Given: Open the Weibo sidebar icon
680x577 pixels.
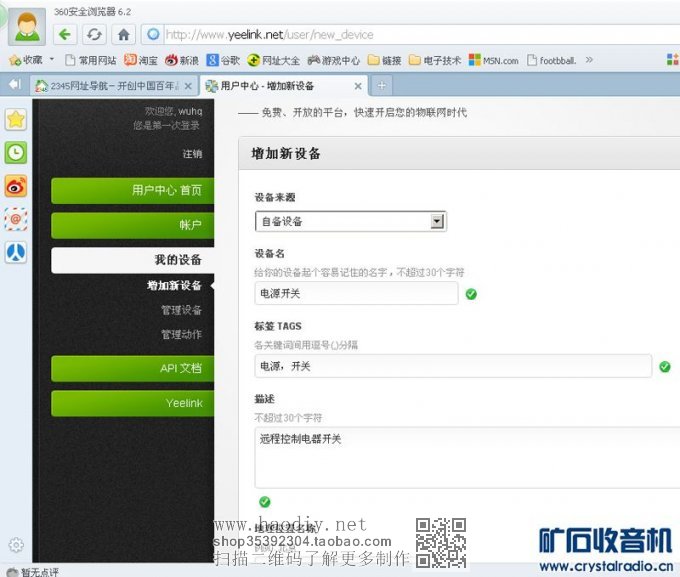Looking at the screenshot, I should [x=16, y=185].
